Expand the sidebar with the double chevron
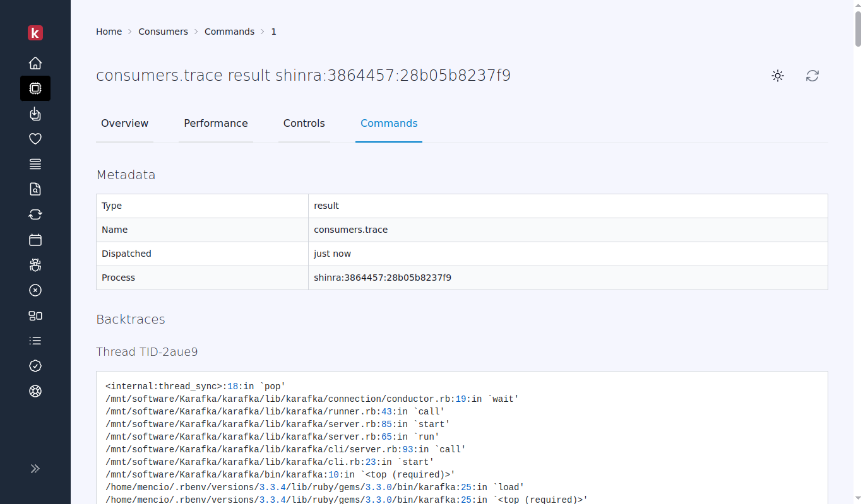Image resolution: width=863 pixels, height=504 pixels. tap(35, 468)
